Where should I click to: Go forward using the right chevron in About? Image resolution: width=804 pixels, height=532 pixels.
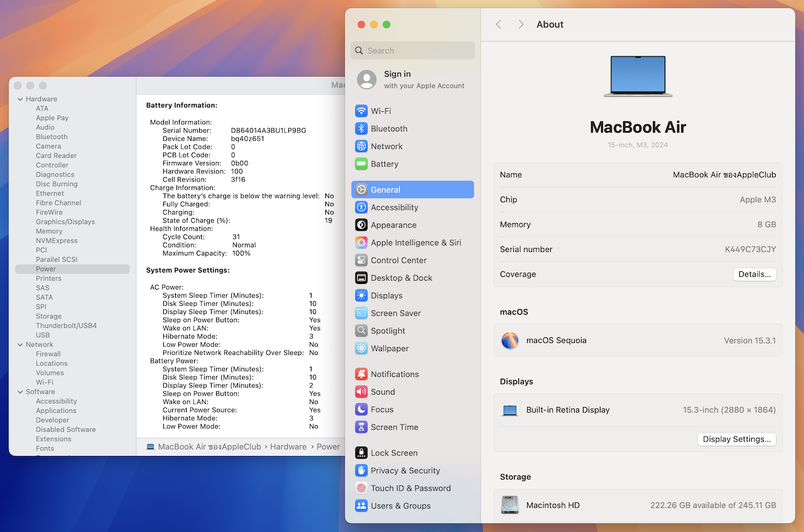521,24
